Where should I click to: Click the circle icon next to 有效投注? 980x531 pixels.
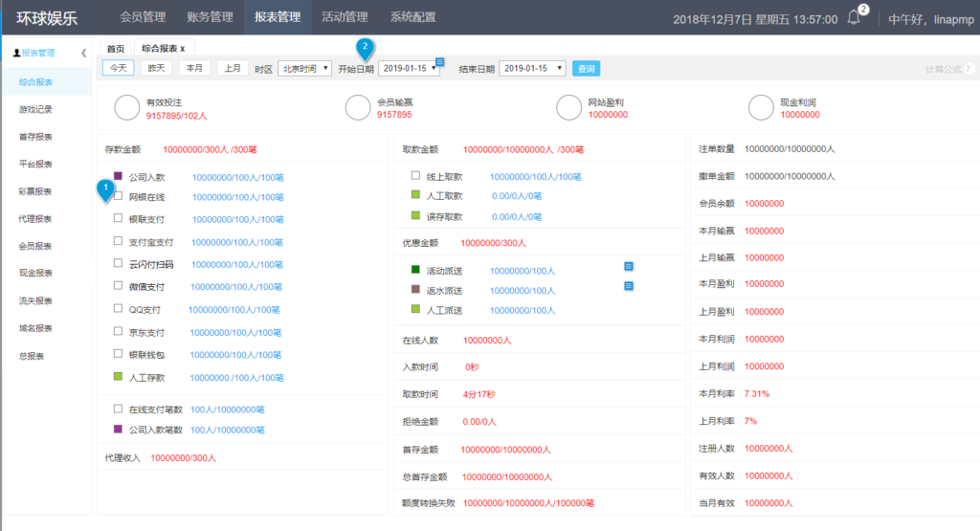tap(127, 108)
